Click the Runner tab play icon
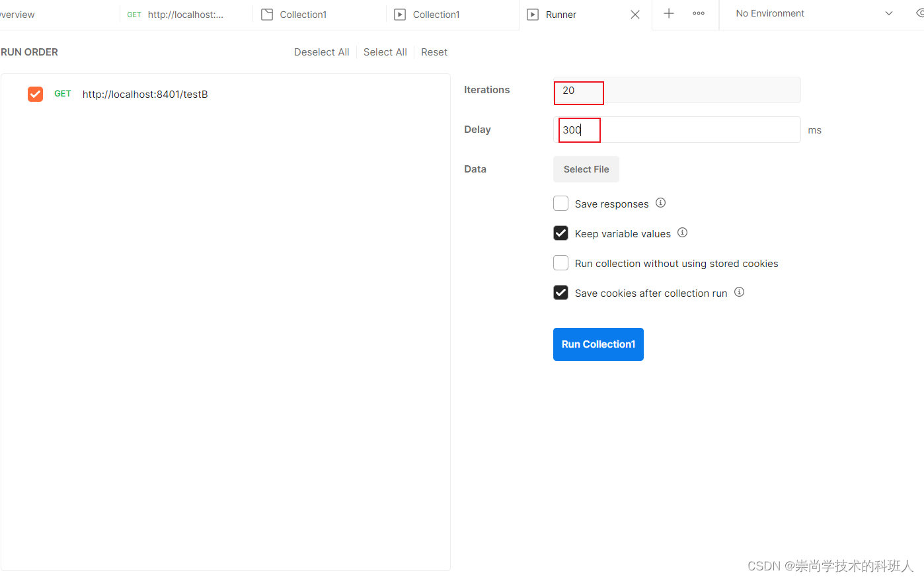Screen dimensions: 924x579 pyautogui.click(x=533, y=15)
